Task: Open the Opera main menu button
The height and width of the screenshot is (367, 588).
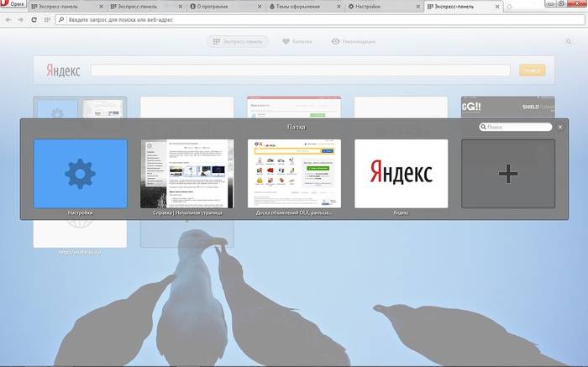Action: click(13, 4)
